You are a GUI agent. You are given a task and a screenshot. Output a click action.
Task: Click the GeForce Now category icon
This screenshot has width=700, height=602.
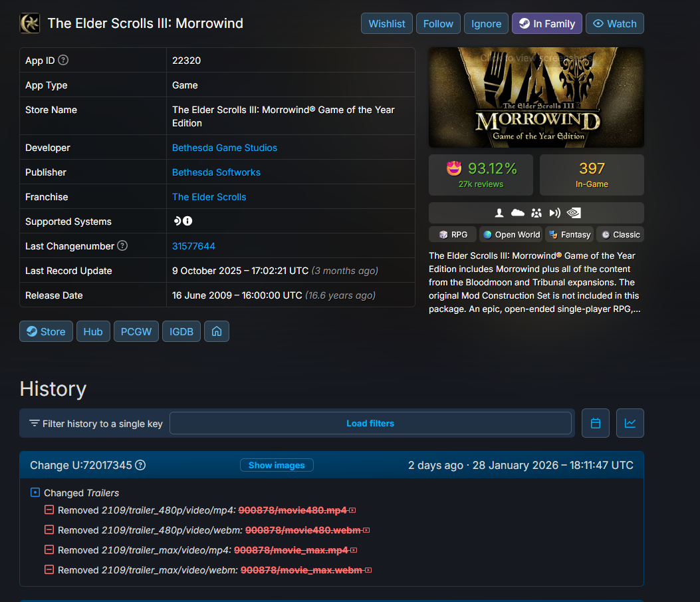click(574, 213)
